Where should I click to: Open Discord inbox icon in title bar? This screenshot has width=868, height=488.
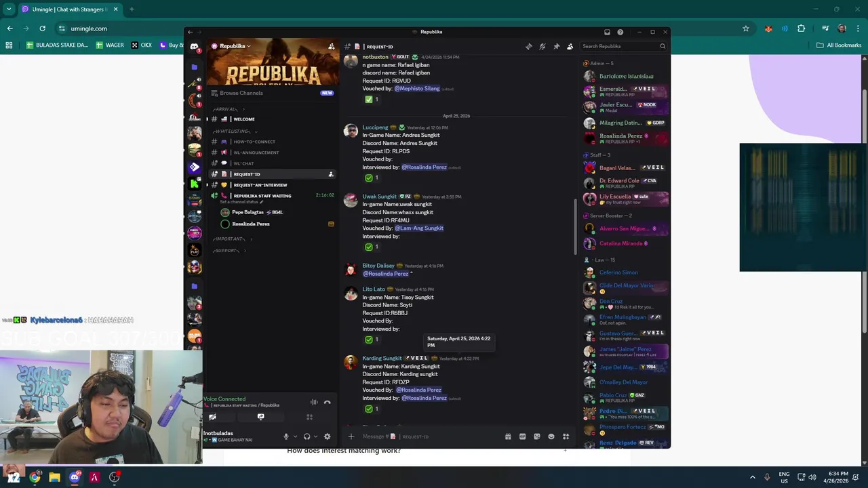[x=607, y=32]
